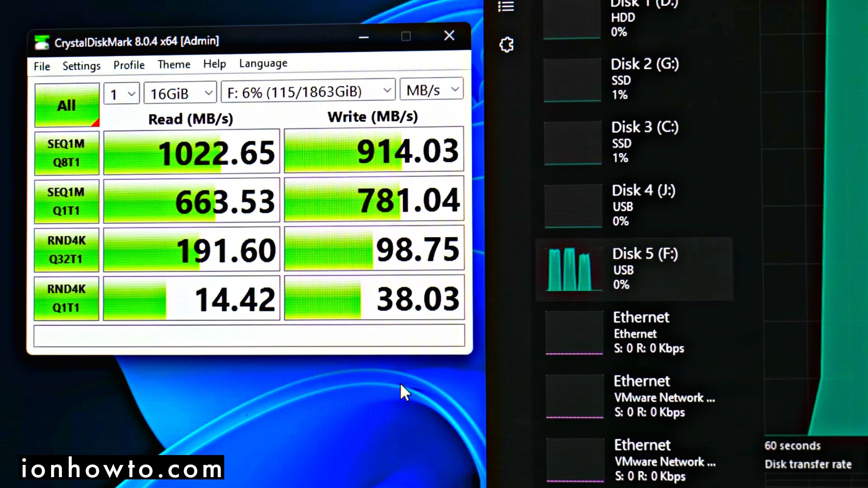868x488 pixels.
Task: Select Disk 4 (J:) USB in Task Manager
Action: click(x=634, y=206)
